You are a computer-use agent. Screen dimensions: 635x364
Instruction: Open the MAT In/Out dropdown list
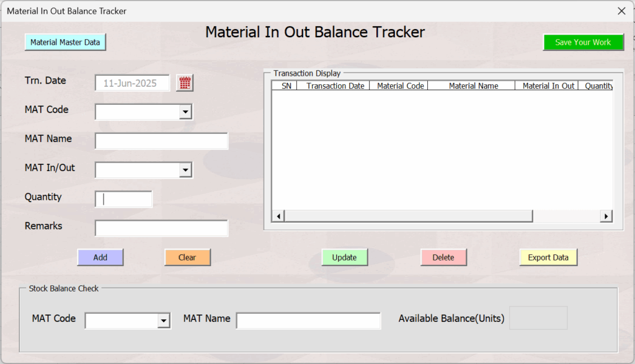click(x=185, y=171)
